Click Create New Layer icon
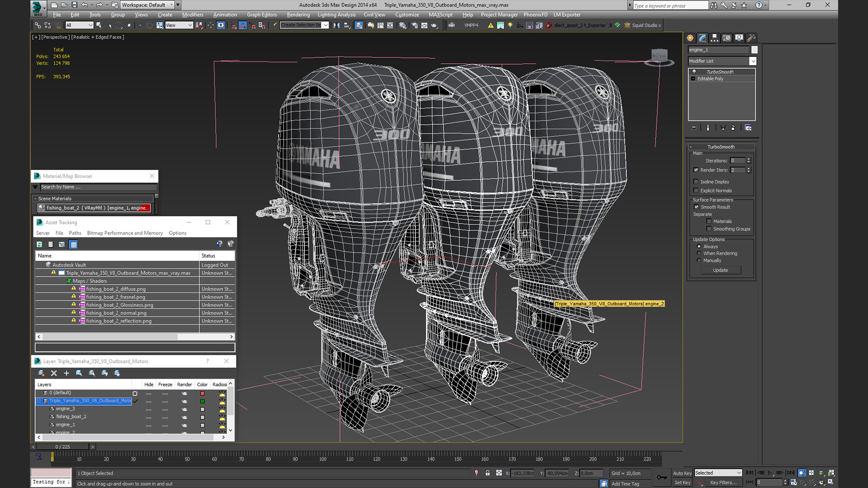 pos(41,373)
